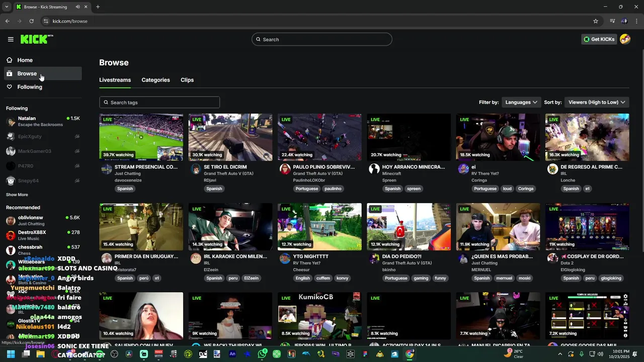Open a new browser tab
Viewport: 644px width, 362px height.
[x=98, y=7]
